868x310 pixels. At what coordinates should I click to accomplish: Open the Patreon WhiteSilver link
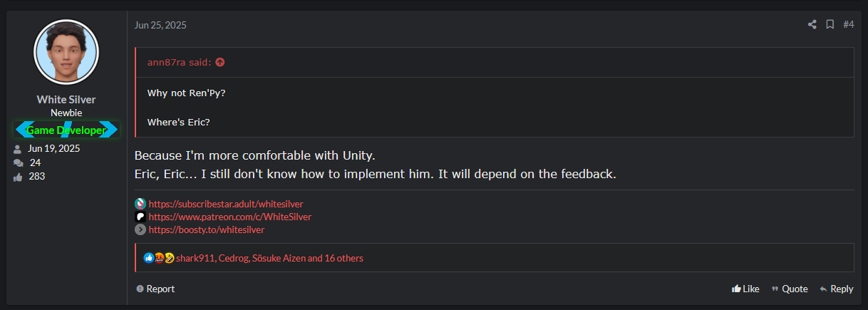(230, 217)
